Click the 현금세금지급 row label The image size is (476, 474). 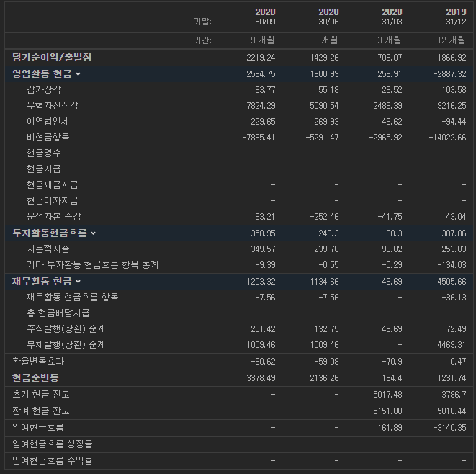click(53, 184)
